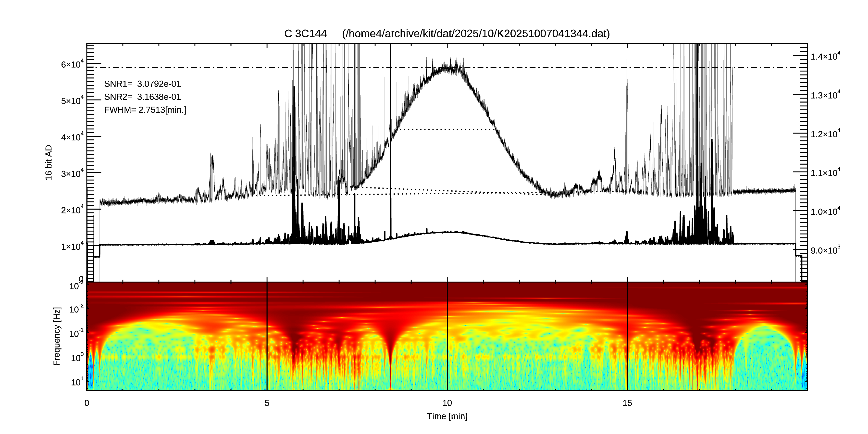Click the 3×10^4 left axis tick label
Image resolution: width=868 pixels, height=434 pixels.
[72, 173]
